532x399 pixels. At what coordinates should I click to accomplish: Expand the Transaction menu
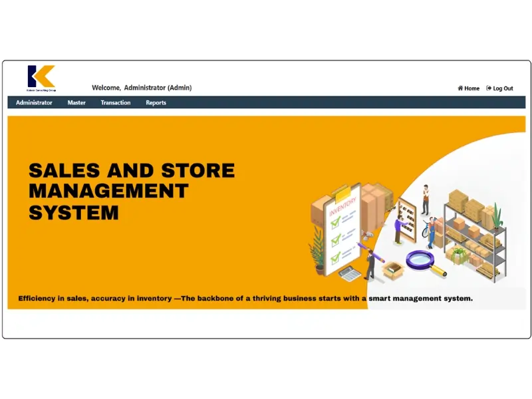116,102
